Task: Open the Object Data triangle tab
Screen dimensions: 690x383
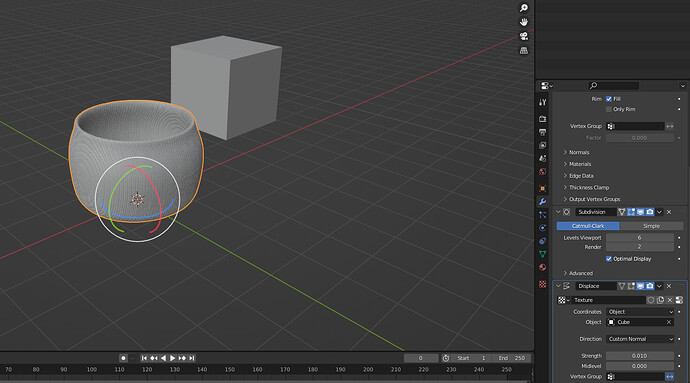Action: [x=543, y=254]
